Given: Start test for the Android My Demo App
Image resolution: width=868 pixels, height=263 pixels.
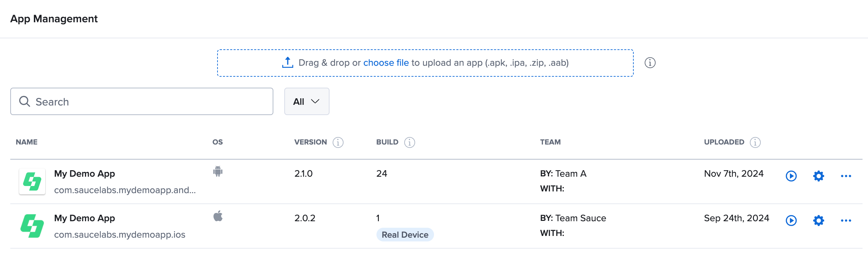Looking at the screenshot, I should pyautogui.click(x=791, y=176).
